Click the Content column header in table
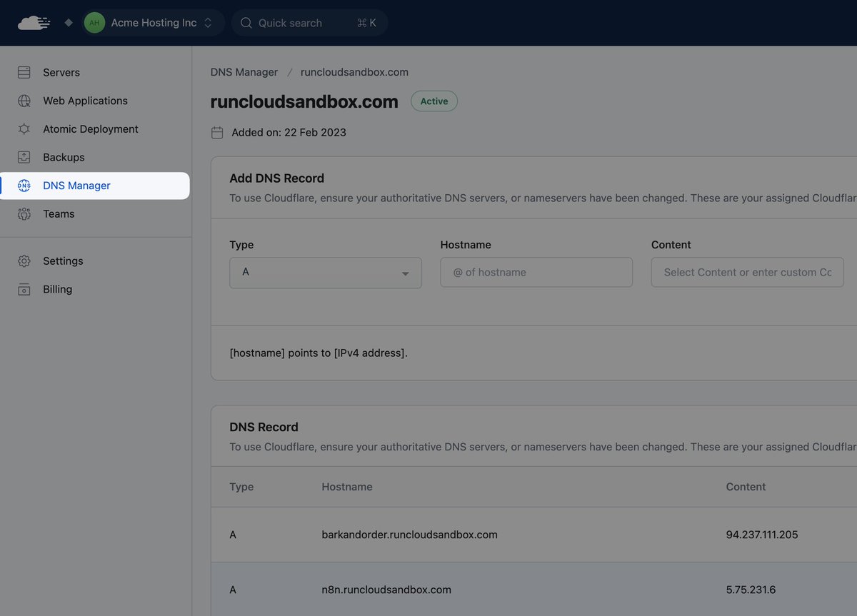 pos(746,487)
